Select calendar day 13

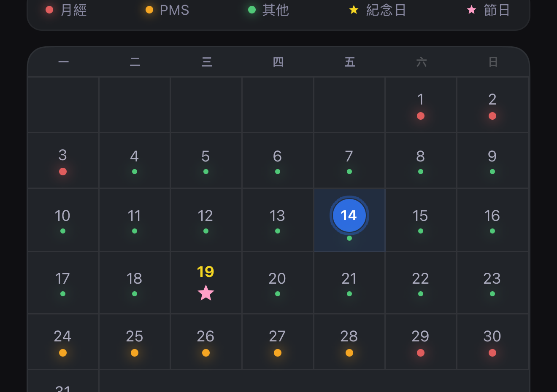point(278,220)
